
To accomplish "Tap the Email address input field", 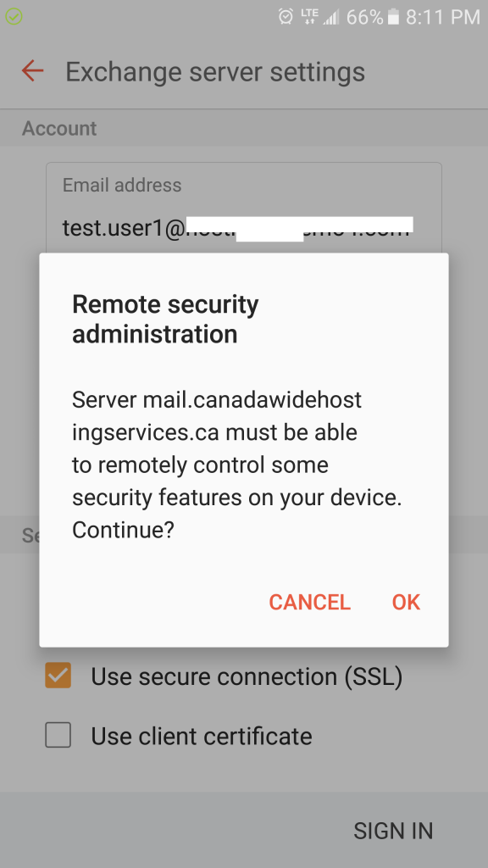I will point(244,209).
